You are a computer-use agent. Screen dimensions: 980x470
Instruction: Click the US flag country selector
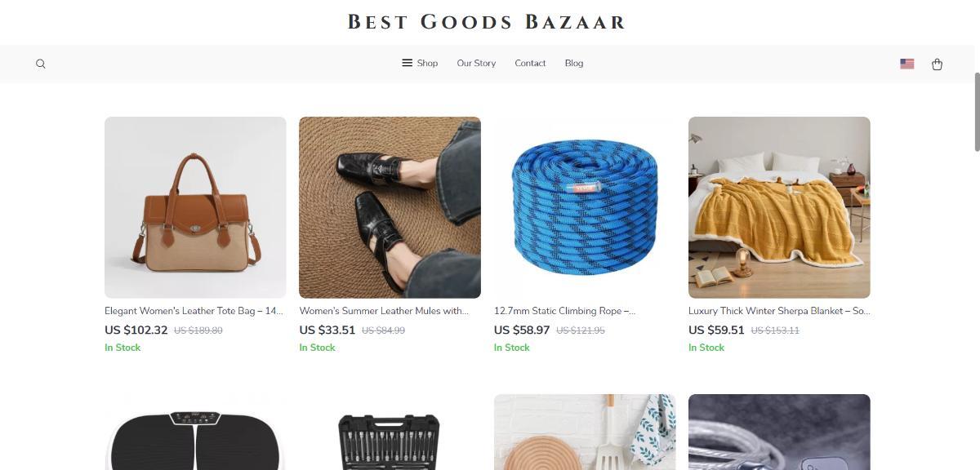[906, 64]
